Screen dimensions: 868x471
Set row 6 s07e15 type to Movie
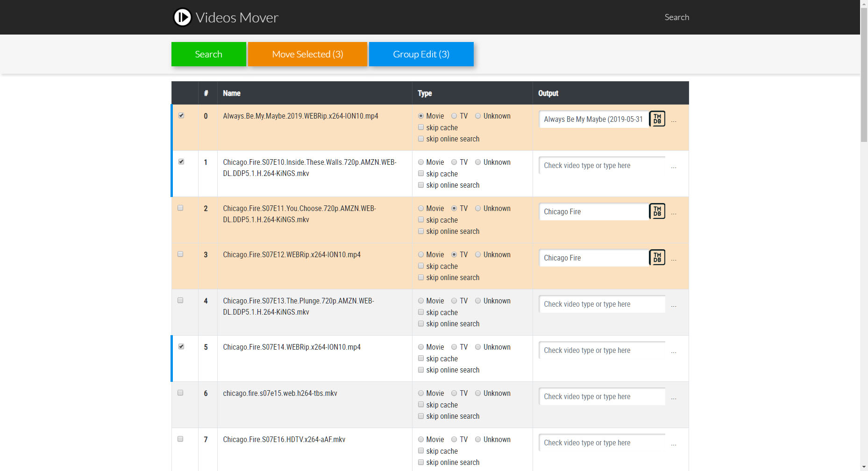pyautogui.click(x=421, y=393)
